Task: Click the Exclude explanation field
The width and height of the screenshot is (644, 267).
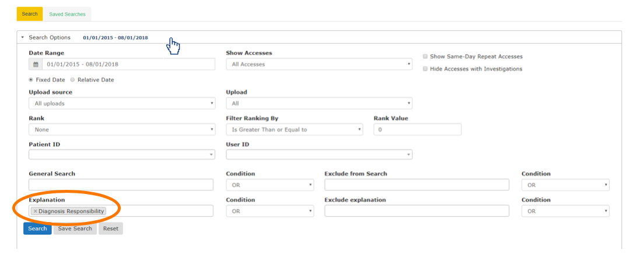Action: coord(417,211)
